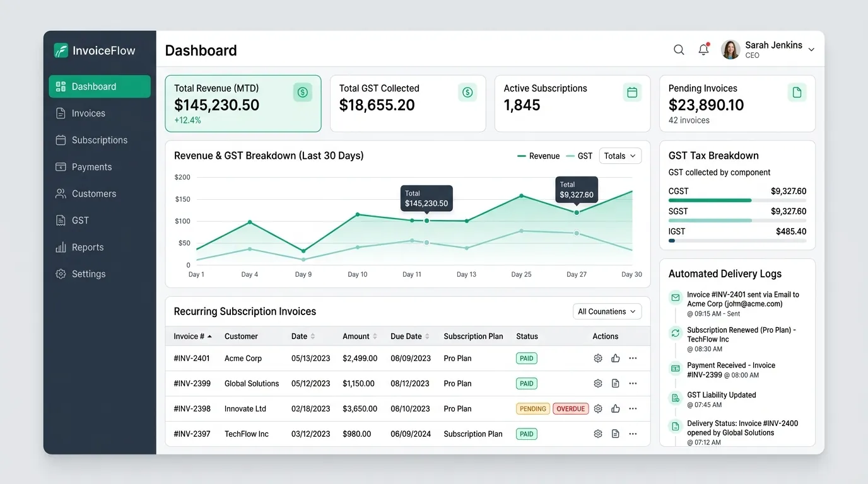Click the InvoiceFlow leaf logo
Screen dimensions: 868x484
[61, 50]
